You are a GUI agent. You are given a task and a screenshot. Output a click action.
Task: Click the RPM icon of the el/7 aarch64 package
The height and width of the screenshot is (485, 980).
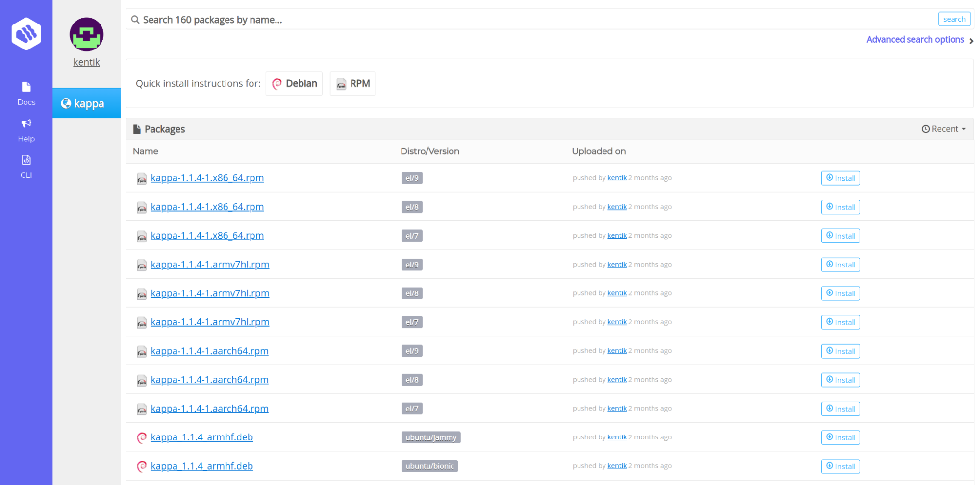pyautogui.click(x=142, y=409)
